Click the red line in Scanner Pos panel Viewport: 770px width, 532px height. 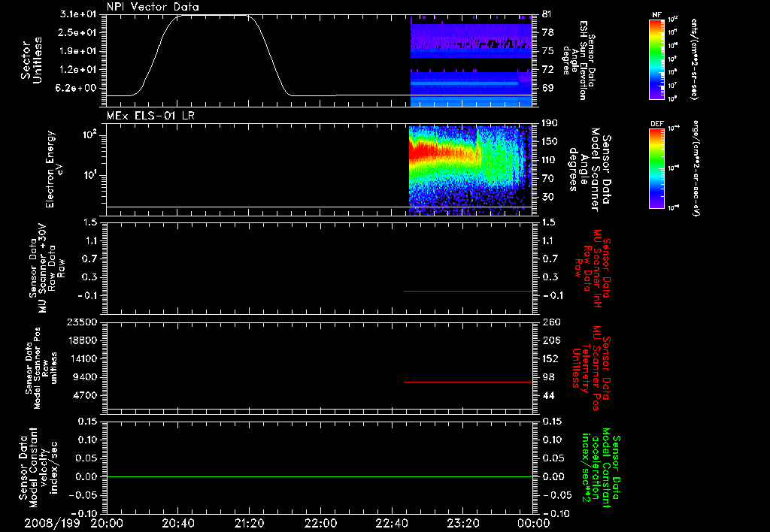click(x=468, y=382)
